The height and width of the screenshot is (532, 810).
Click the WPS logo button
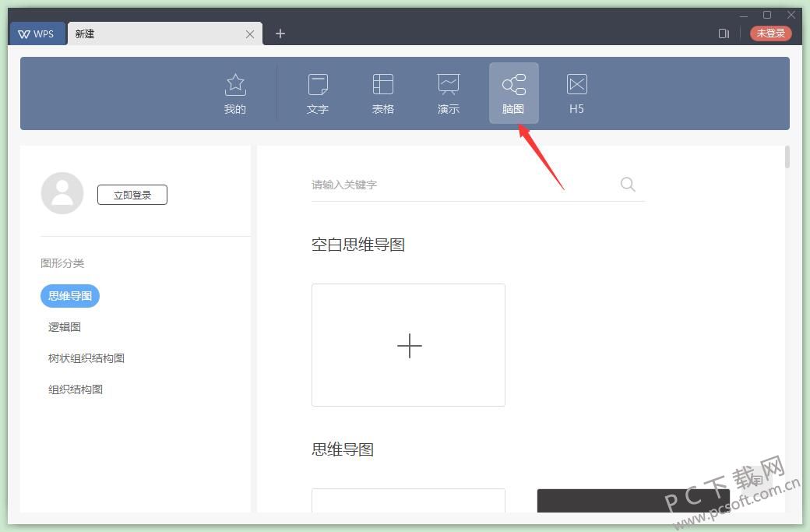(37, 33)
